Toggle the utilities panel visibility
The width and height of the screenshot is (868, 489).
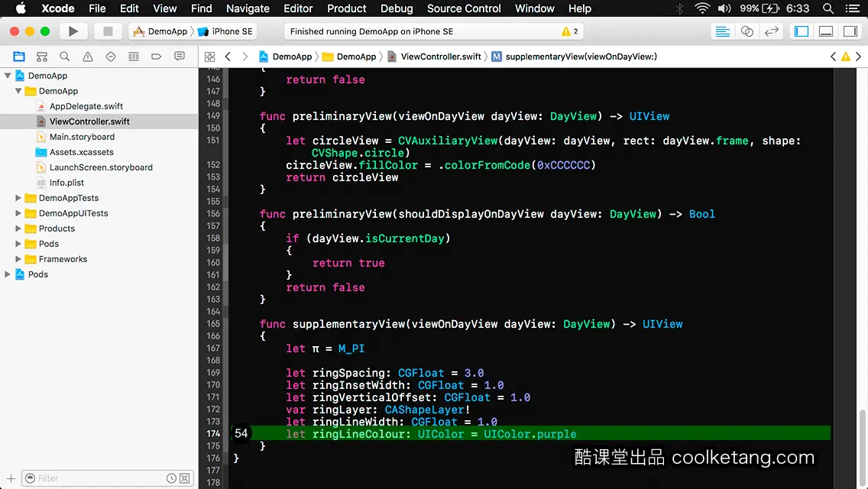[850, 31]
